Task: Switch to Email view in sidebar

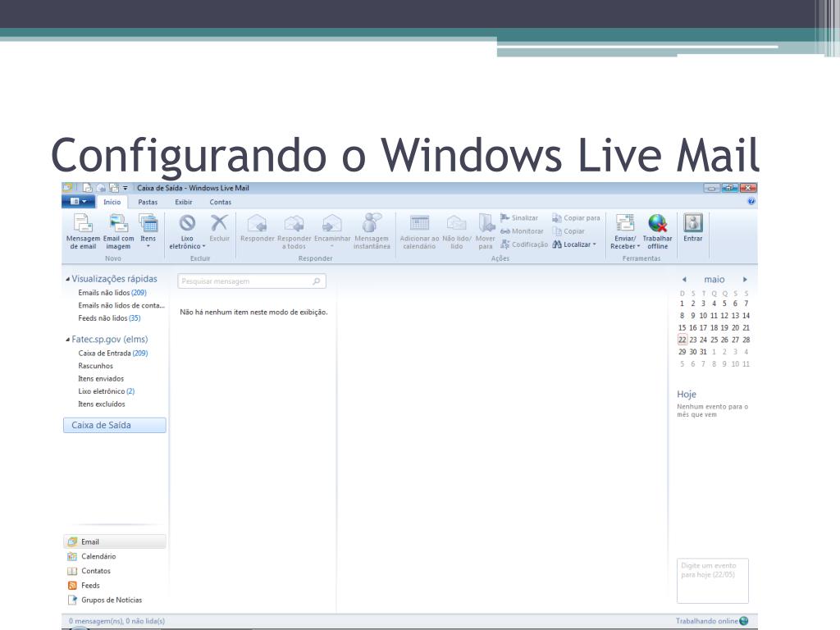Action: click(x=115, y=541)
